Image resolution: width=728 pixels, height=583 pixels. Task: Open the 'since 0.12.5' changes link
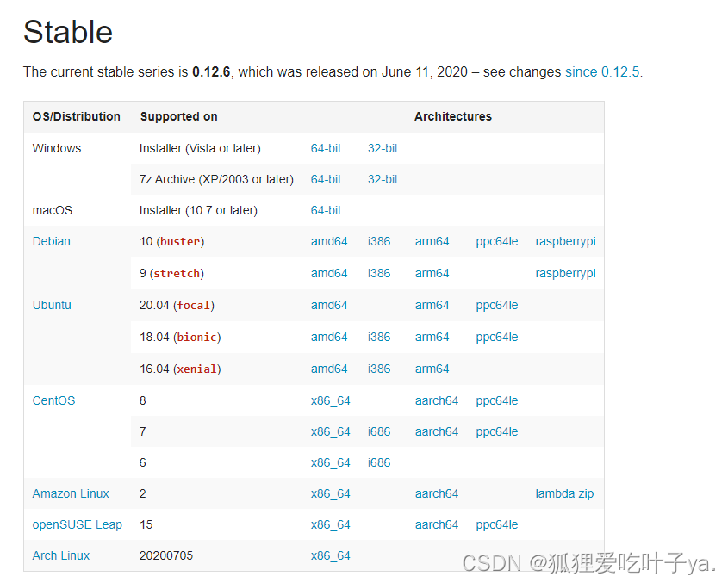[602, 72]
